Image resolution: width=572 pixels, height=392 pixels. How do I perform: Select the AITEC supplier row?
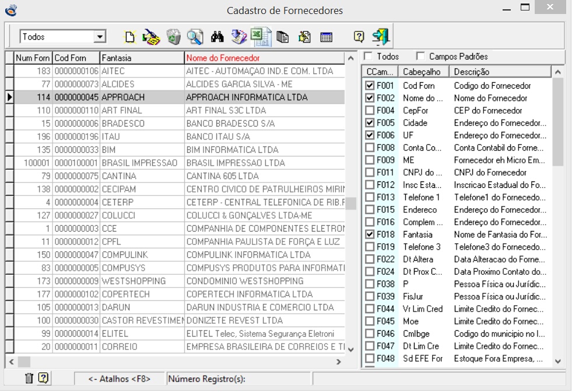click(175, 71)
